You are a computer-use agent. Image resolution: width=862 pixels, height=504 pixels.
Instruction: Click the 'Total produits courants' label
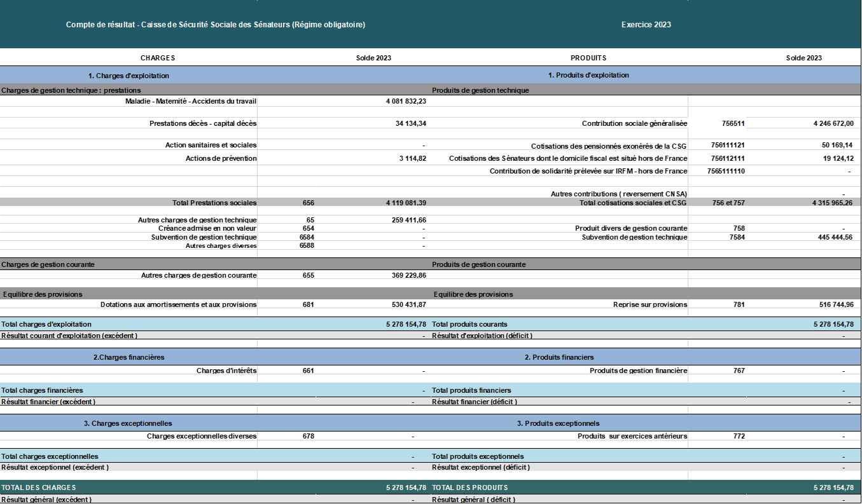[x=469, y=324]
